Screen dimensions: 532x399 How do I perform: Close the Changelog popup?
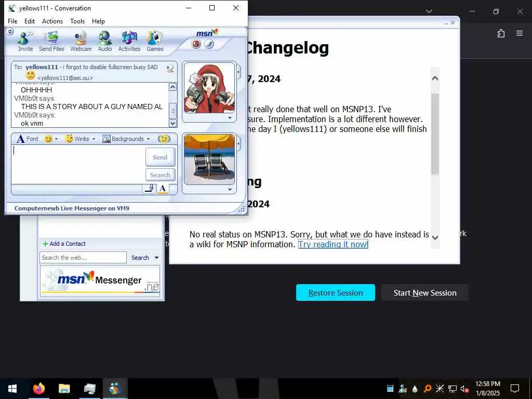(x=453, y=23)
